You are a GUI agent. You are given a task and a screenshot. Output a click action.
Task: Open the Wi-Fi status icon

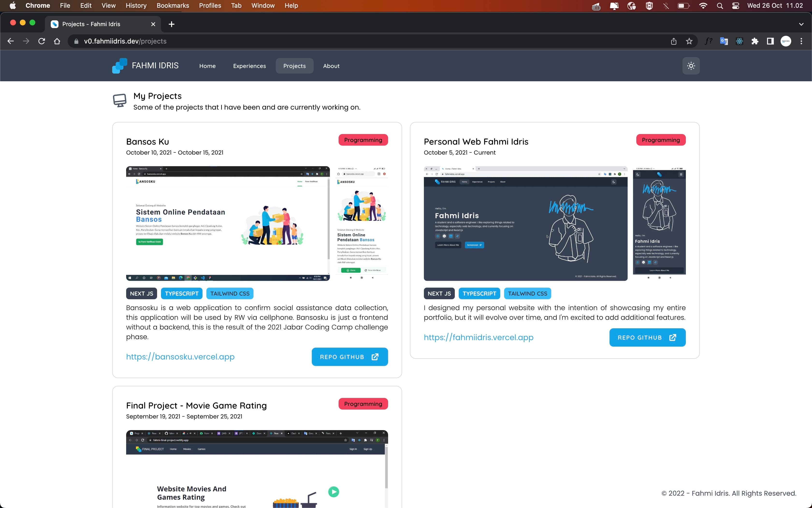[703, 6]
